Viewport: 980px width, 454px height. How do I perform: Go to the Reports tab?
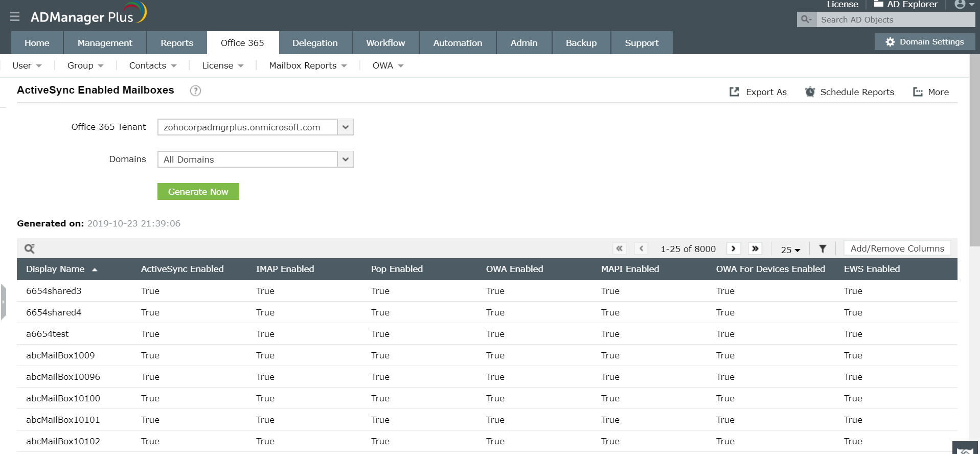(x=177, y=43)
